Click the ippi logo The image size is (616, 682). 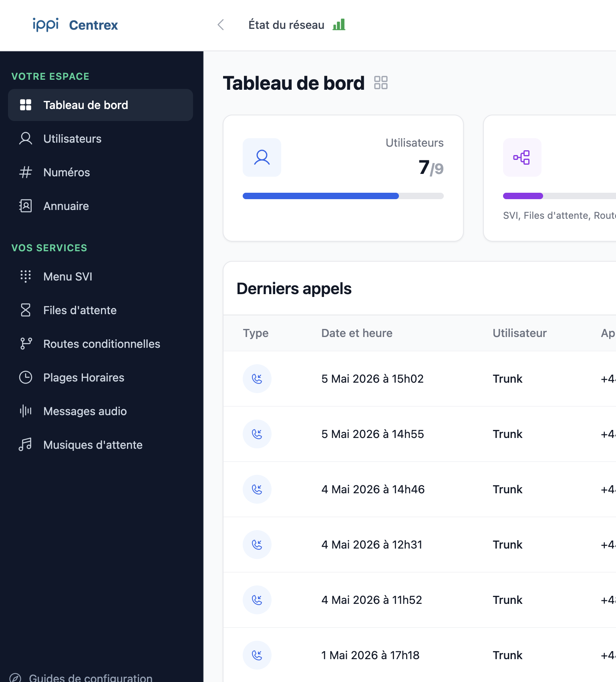[46, 24]
